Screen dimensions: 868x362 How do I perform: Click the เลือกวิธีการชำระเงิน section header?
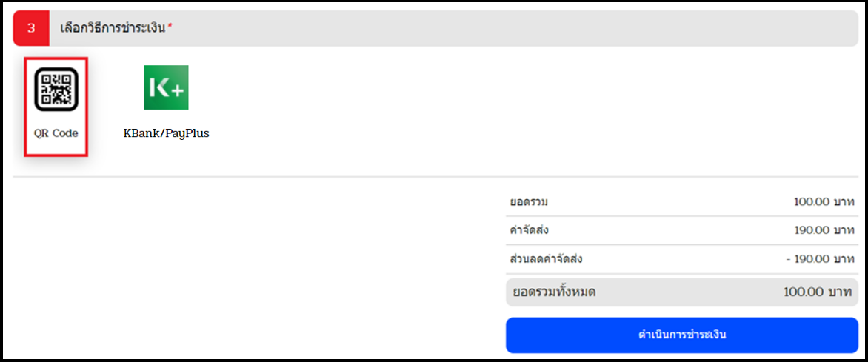[113, 28]
